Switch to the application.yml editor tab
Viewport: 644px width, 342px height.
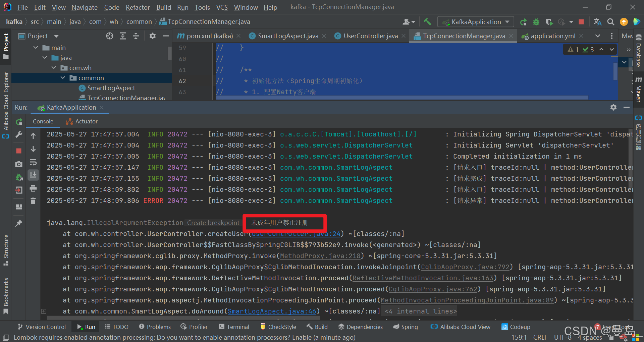(553, 36)
